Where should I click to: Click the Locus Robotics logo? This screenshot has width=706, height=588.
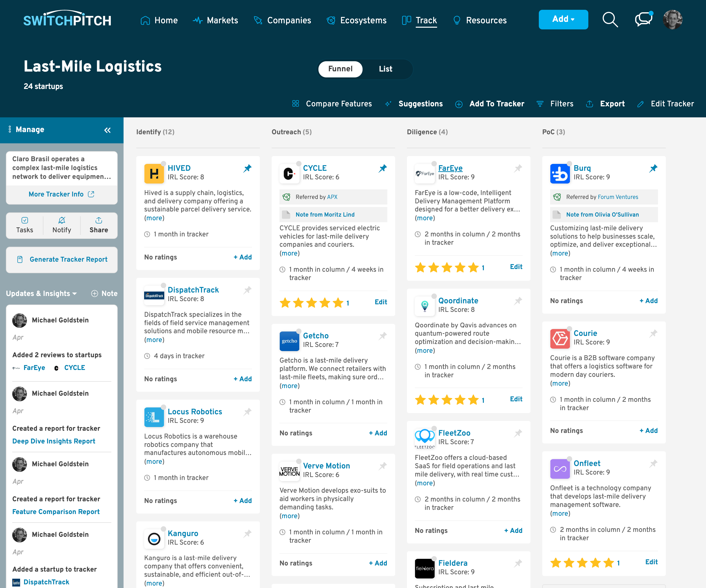click(x=154, y=417)
